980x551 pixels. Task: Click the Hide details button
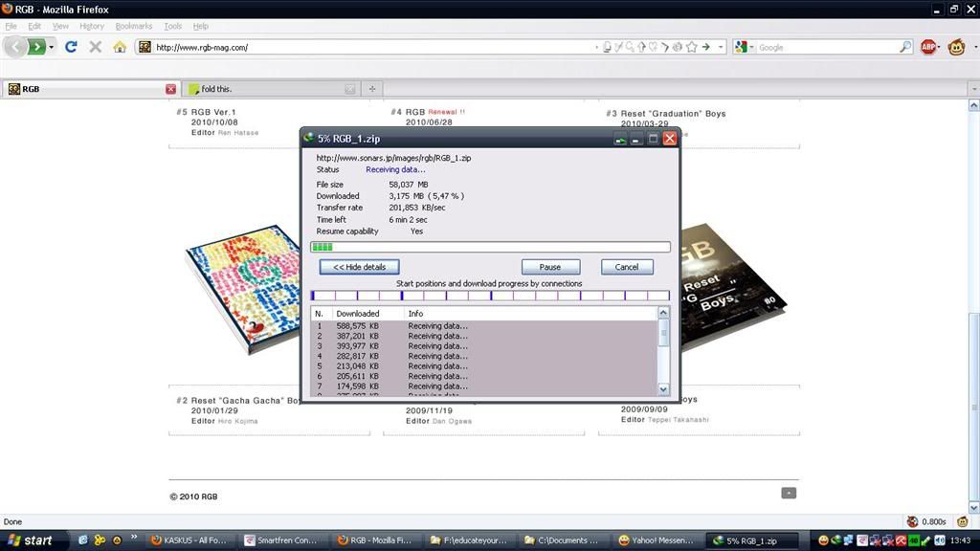[360, 267]
